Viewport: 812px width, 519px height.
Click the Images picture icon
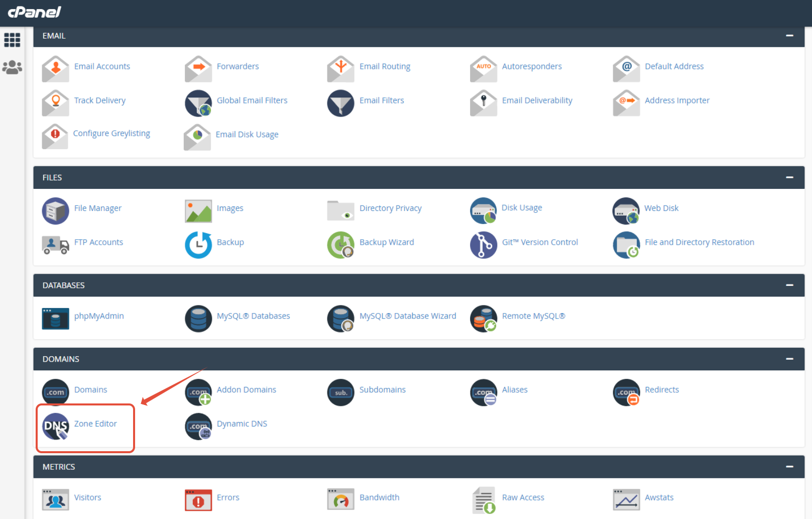coord(198,211)
